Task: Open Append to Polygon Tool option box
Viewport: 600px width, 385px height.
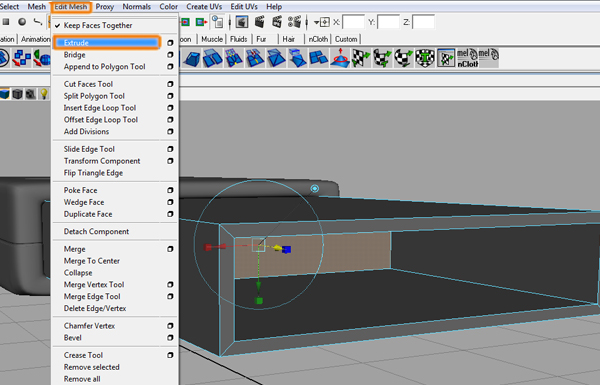Action: click(170, 67)
